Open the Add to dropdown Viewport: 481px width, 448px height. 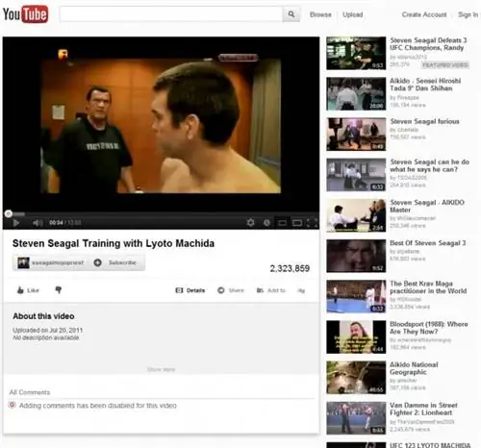pos(271,290)
